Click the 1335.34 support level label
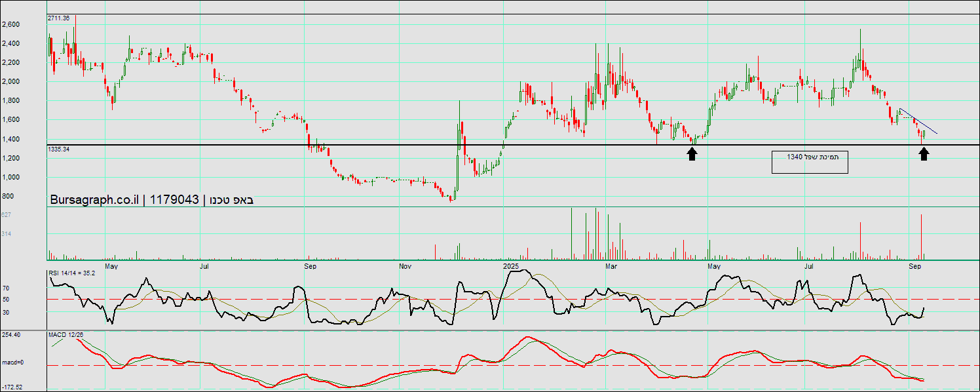980x392 pixels. point(59,149)
